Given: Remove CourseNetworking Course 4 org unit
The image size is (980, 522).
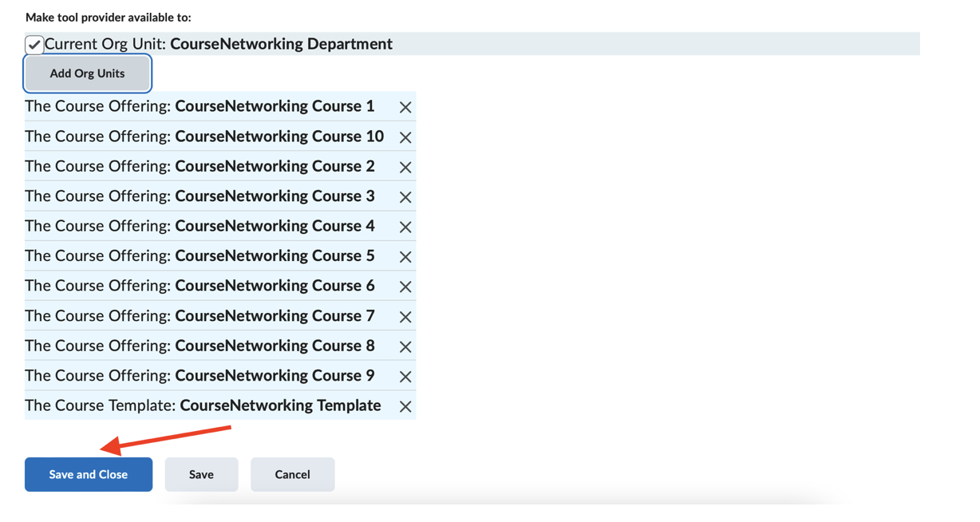Looking at the screenshot, I should (405, 227).
